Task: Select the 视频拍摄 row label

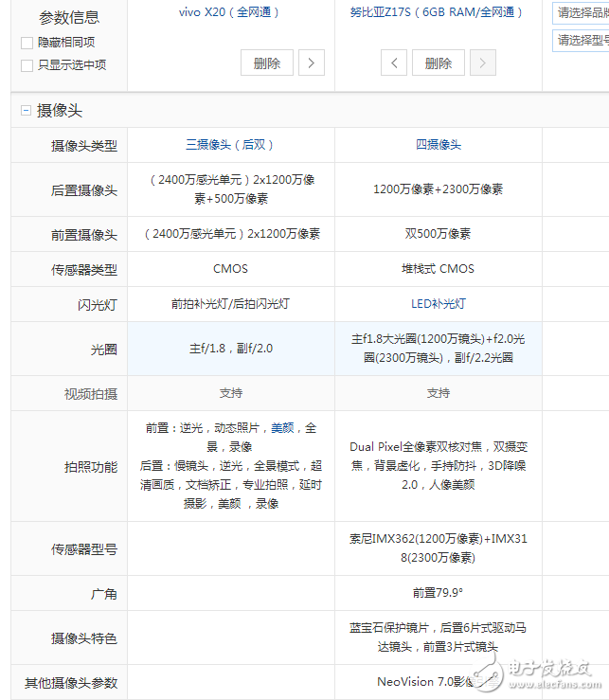Action: (x=91, y=394)
